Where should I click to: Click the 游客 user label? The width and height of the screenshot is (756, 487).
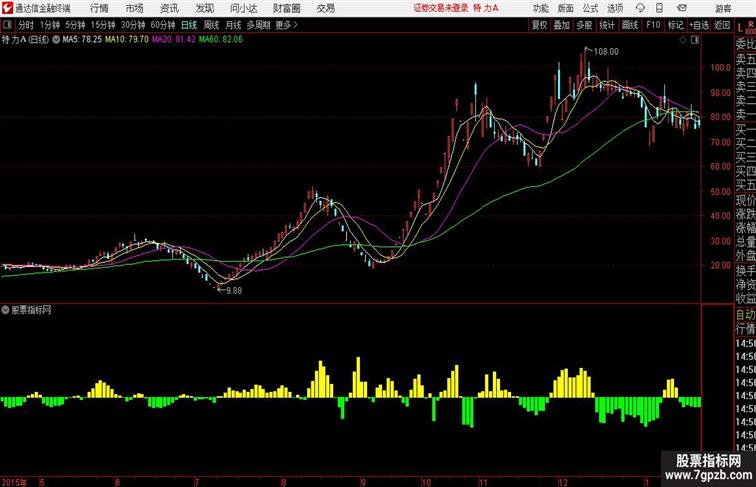pyautogui.click(x=723, y=8)
